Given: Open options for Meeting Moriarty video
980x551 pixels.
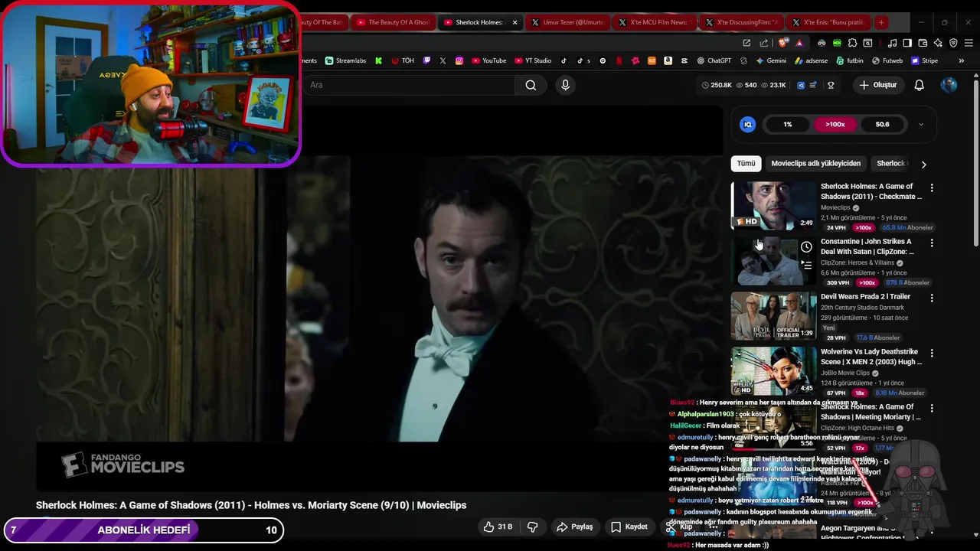Looking at the screenshot, I should [x=932, y=408].
